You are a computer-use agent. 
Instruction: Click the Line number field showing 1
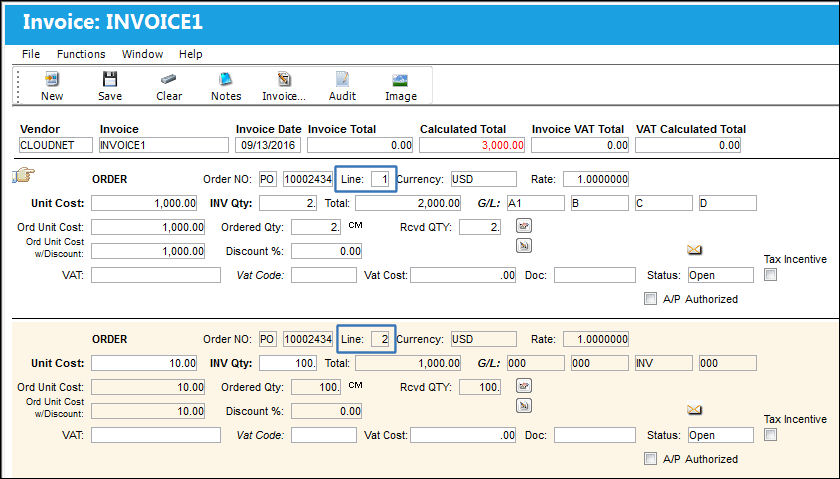[380, 179]
